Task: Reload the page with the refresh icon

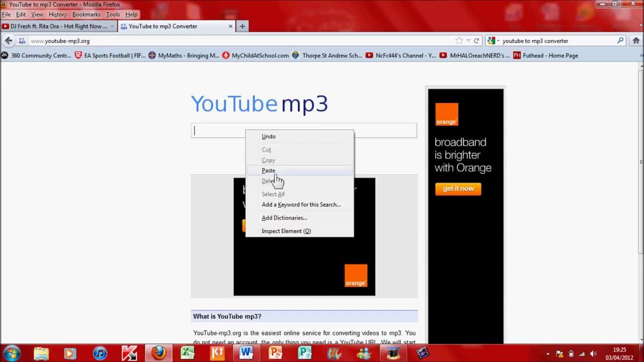Action: pos(476,41)
